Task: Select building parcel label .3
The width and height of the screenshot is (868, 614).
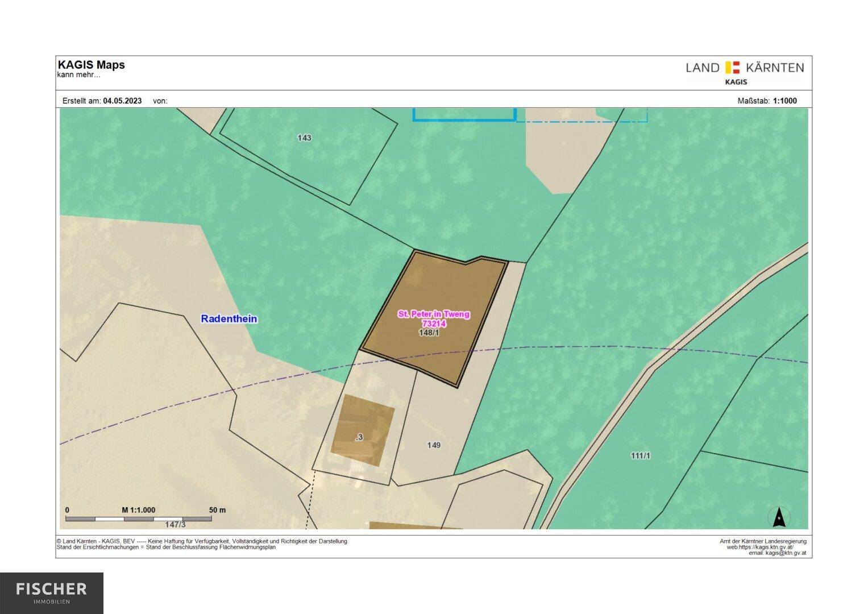Action: (x=359, y=437)
